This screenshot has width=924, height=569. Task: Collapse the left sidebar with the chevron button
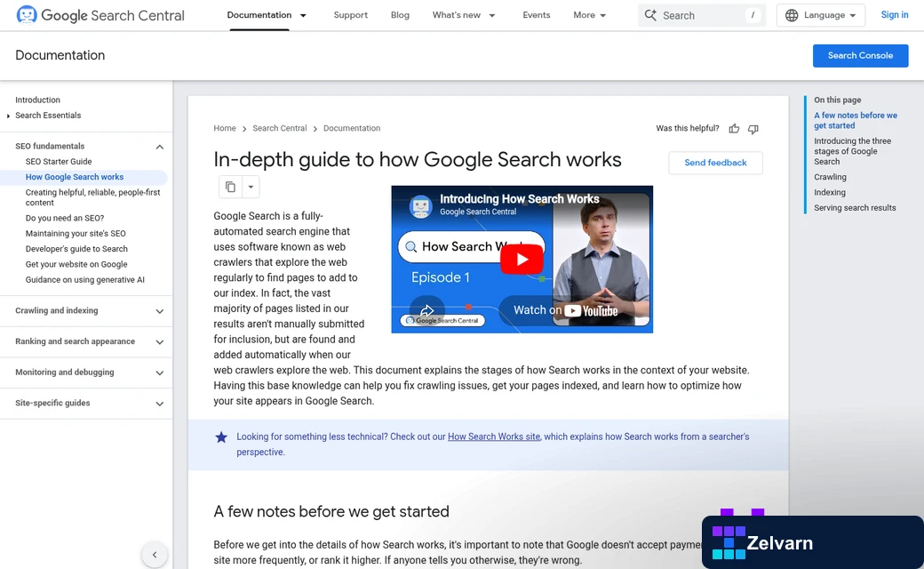coord(155,554)
